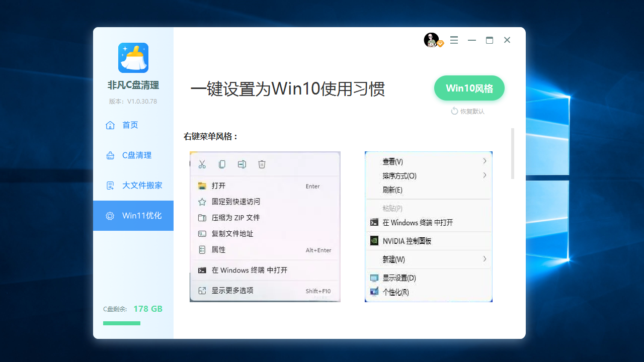
Task: Open the hamburger menu at the top right
Action: coord(454,40)
